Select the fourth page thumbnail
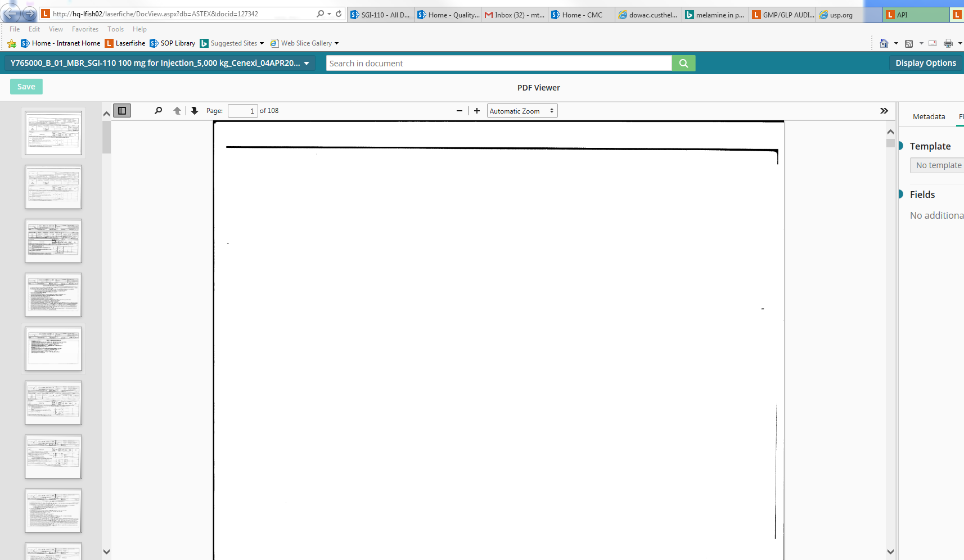This screenshot has width=964, height=560. (x=53, y=295)
